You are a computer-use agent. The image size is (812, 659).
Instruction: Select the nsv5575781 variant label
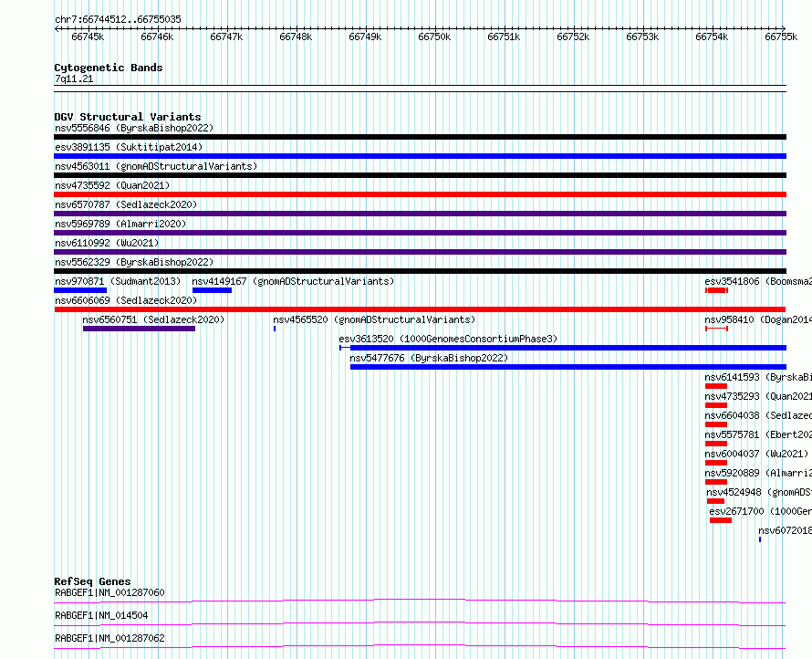pyautogui.click(x=758, y=434)
